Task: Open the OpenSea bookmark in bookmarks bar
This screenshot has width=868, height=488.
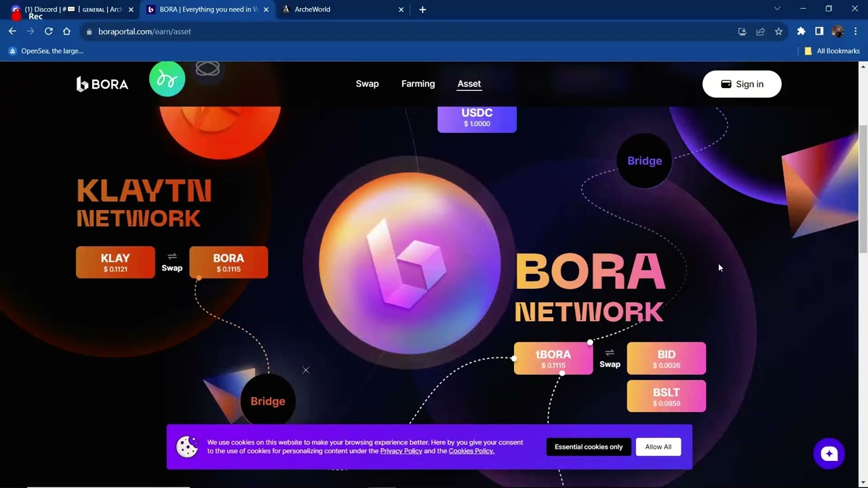Action: tap(45, 51)
